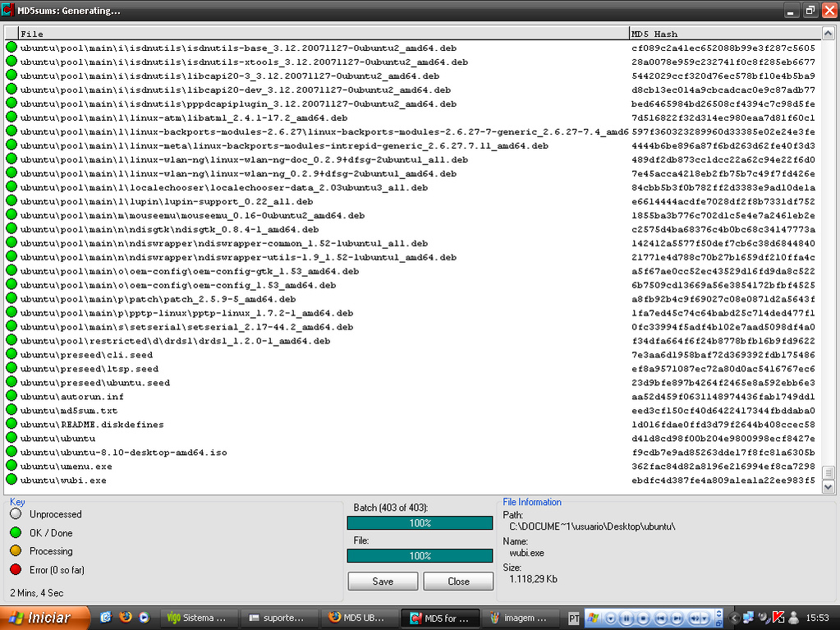Click the hash starting with f9cdb7e9ad85263d
This screenshot has width=840, height=630.
(x=723, y=452)
